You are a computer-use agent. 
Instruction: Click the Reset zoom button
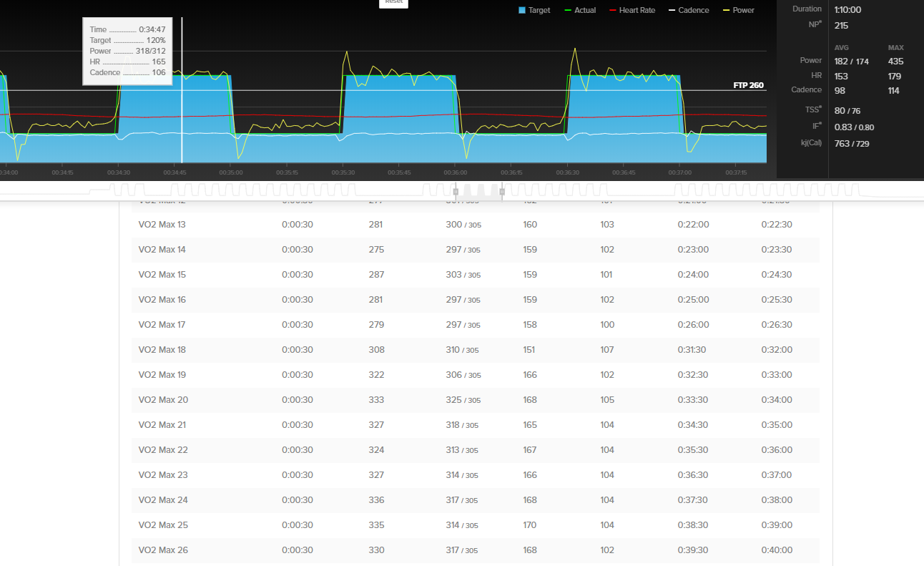coord(394,2)
